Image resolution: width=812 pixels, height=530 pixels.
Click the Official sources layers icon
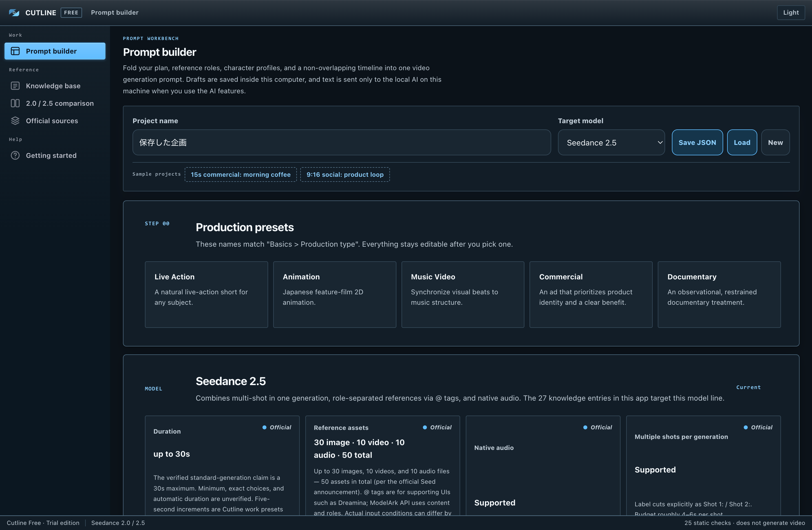(15, 121)
